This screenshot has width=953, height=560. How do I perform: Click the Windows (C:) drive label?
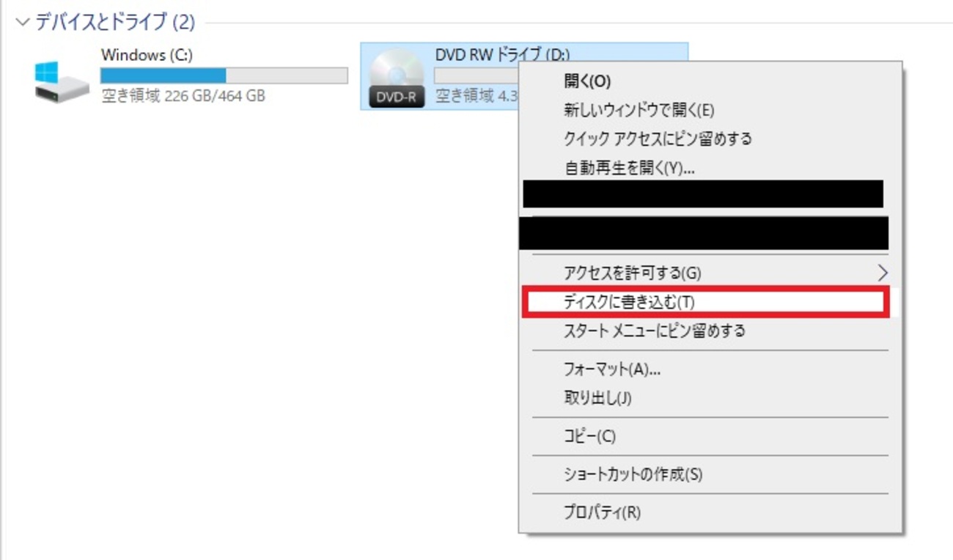click(x=147, y=55)
